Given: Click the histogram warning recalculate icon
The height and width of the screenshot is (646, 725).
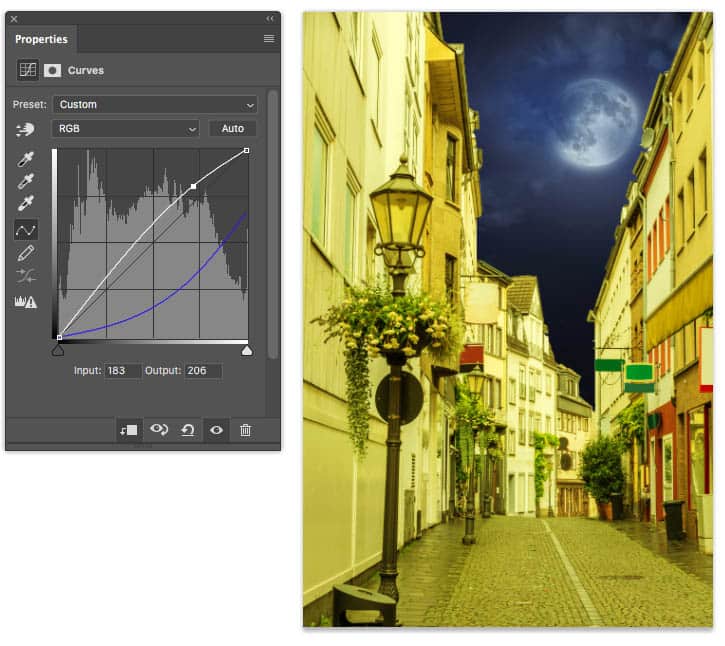Looking at the screenshot, I should [25, 302].
